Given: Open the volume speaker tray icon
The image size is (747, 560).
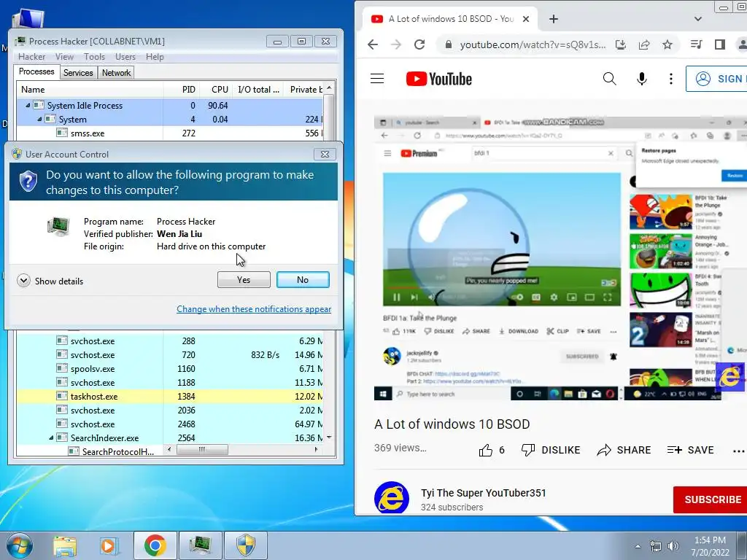Looking at the screenshot, I should [673, 546].
